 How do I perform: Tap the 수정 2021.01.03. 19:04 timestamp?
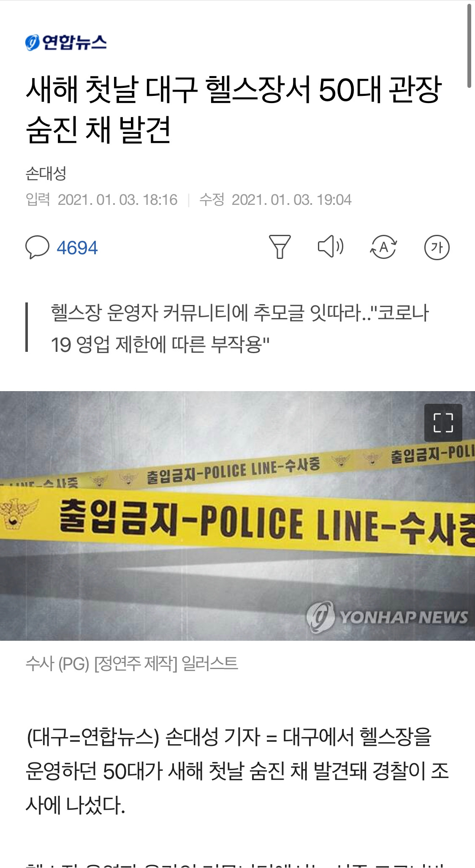click(275, 200)
